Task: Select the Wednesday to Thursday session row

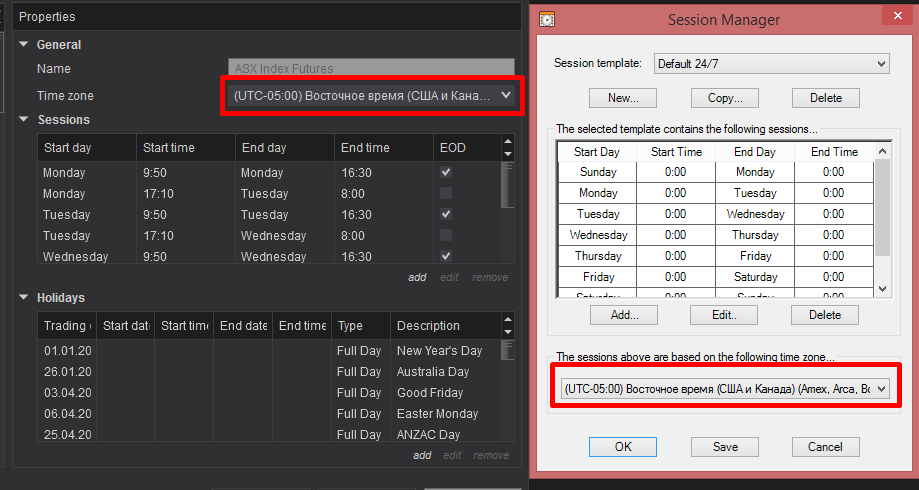Action: 716,235
